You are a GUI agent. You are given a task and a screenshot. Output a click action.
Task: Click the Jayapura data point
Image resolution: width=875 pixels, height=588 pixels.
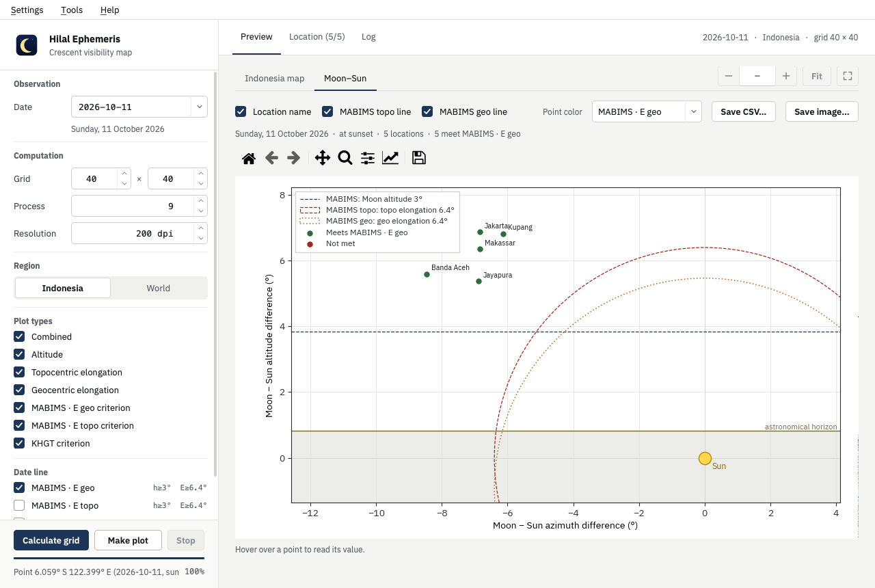pos(479,281)
